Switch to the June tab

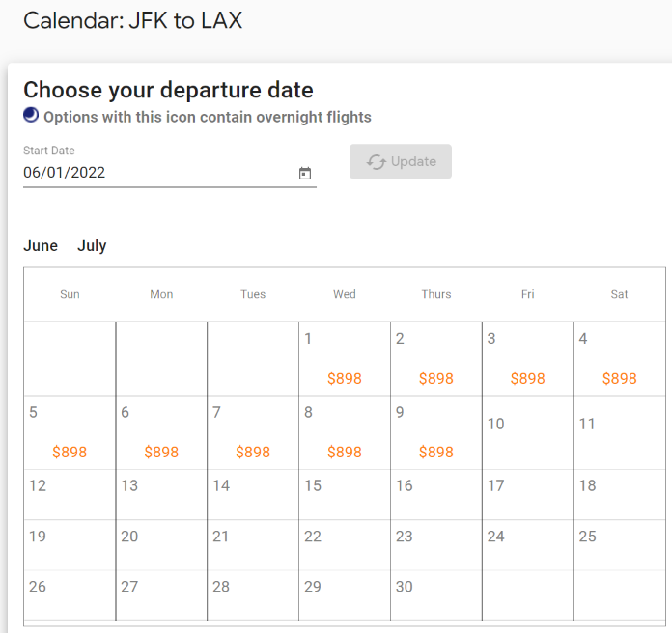point(41,246)
